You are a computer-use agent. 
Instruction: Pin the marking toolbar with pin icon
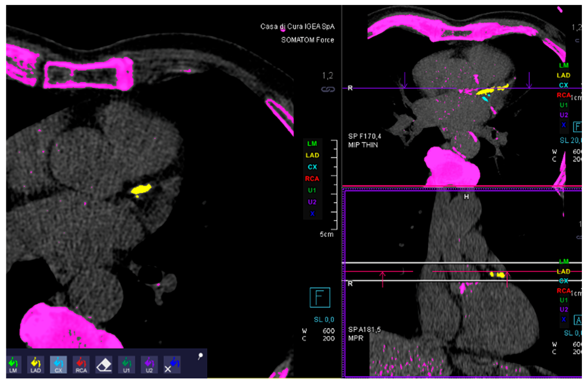click(200, 356)
